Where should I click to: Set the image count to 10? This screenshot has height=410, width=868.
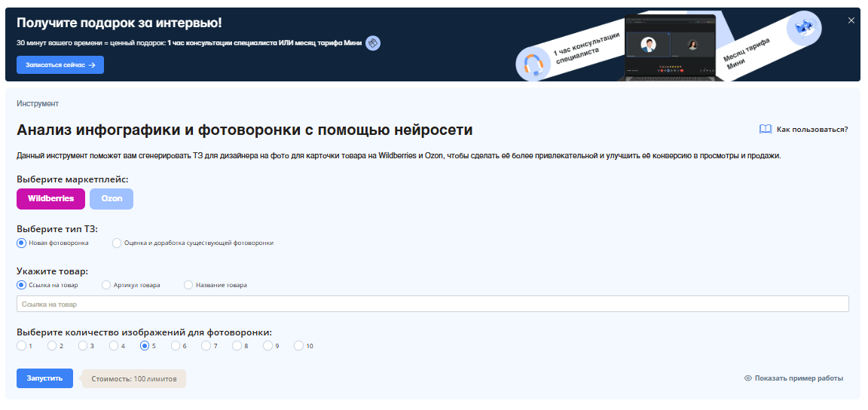pos(299,346)
